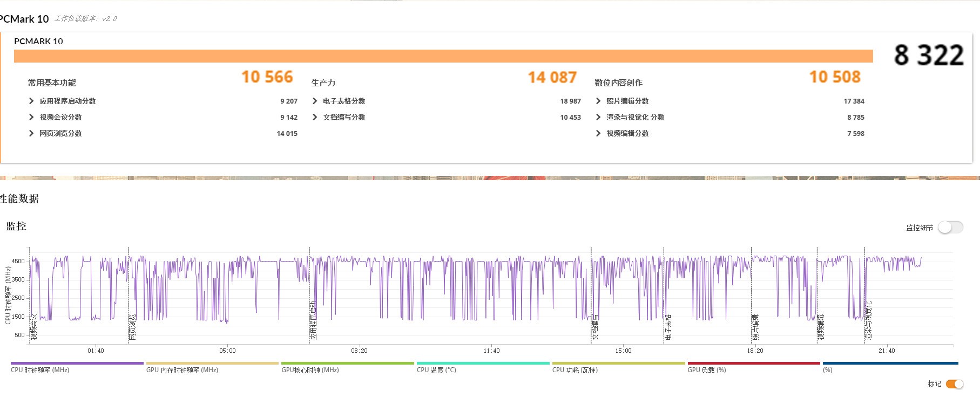980x411 pixels.
Task: Click the 11:40 time axis label
Action: click(x=491, y=351)
